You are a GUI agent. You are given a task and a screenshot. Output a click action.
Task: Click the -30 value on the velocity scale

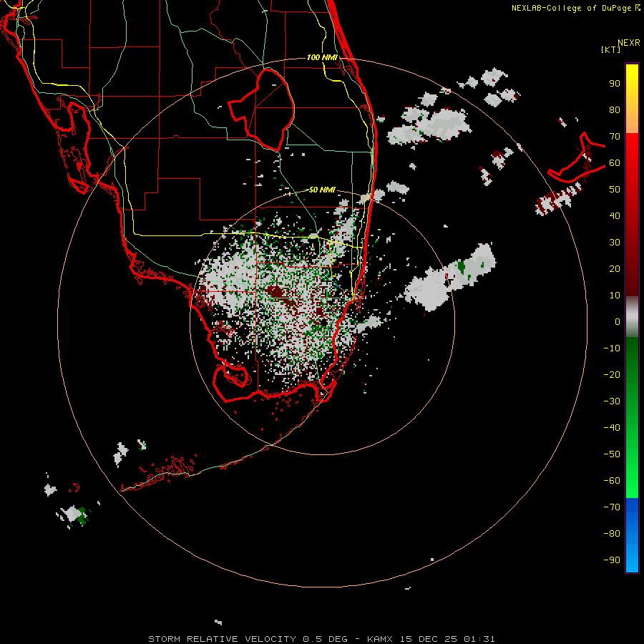(612, 401)
